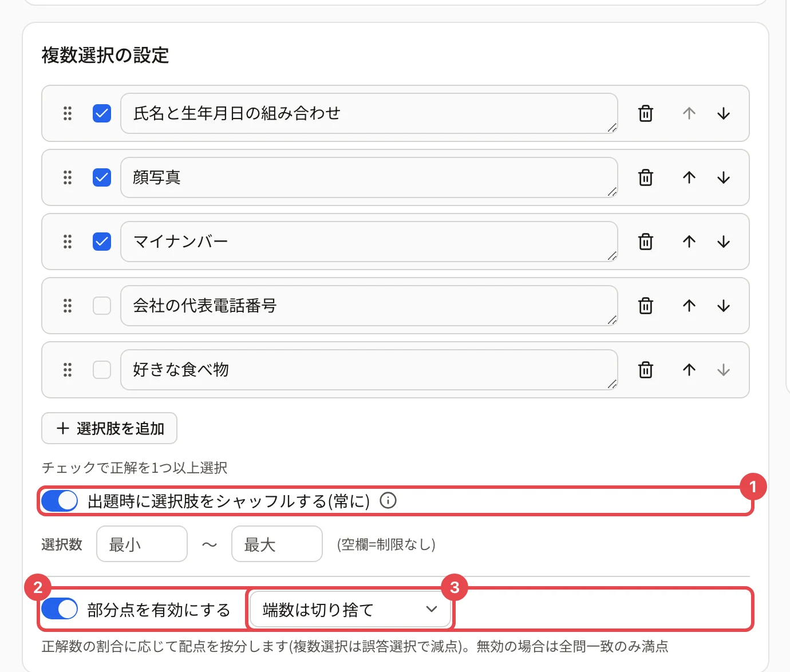Delete the 顔写真 option
Image resolution: width=790 pixels, height=672 pixels.
tap(646, 177)
